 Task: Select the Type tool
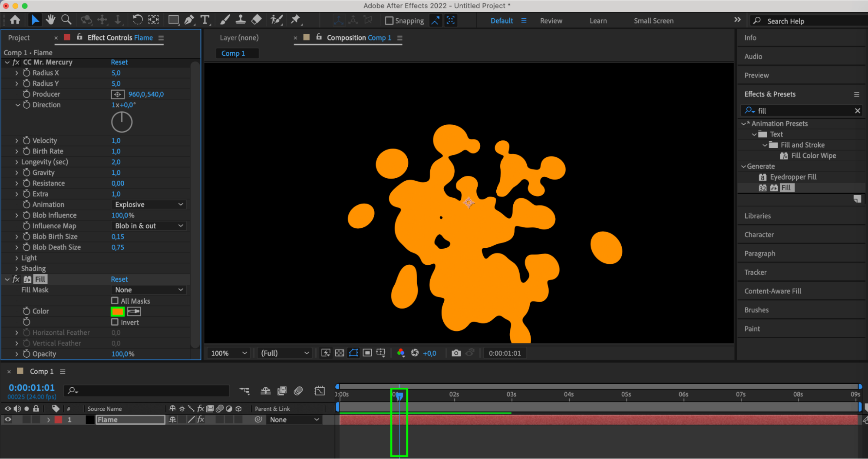pyautogui.click(x=205, y=20)
